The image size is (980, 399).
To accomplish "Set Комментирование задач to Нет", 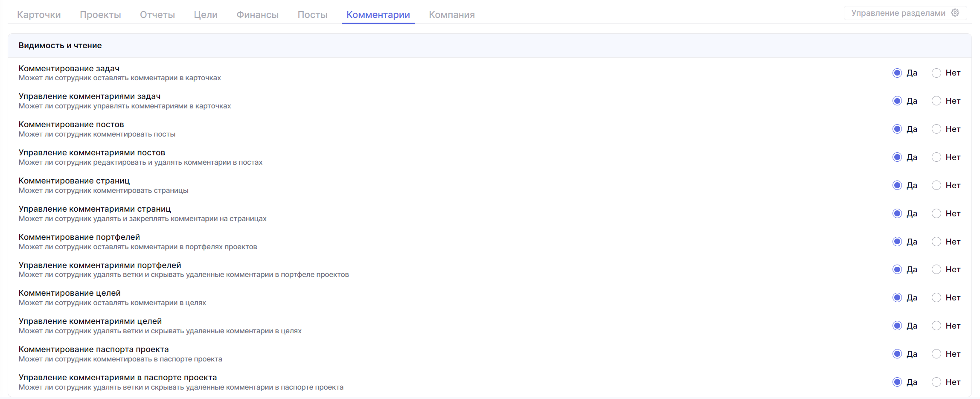I will click(936, 73).
